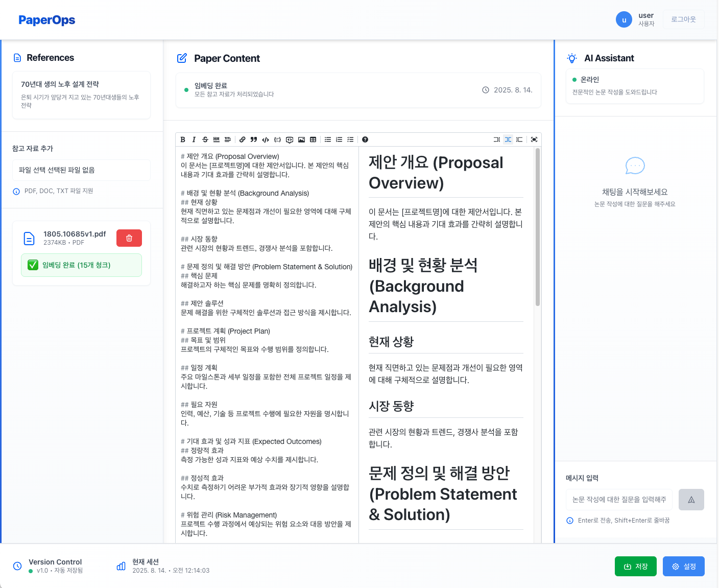Click the 저장 save button

click(x=636, y=567)
